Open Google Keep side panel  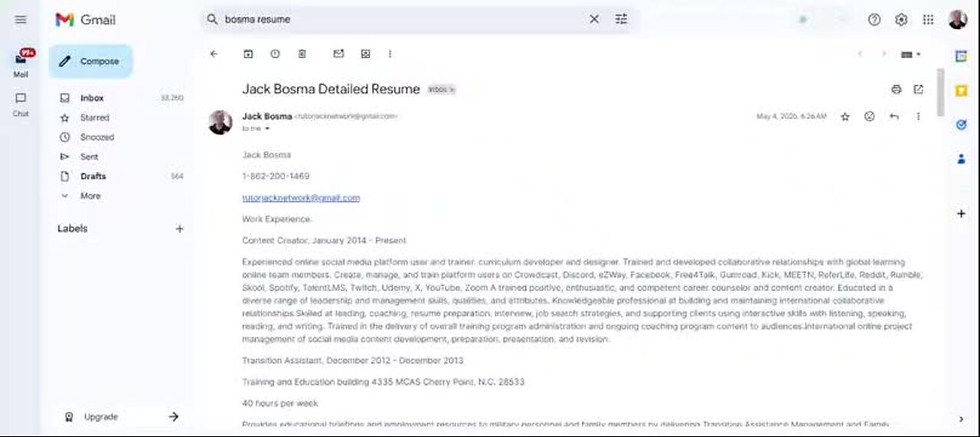point(962,90)
